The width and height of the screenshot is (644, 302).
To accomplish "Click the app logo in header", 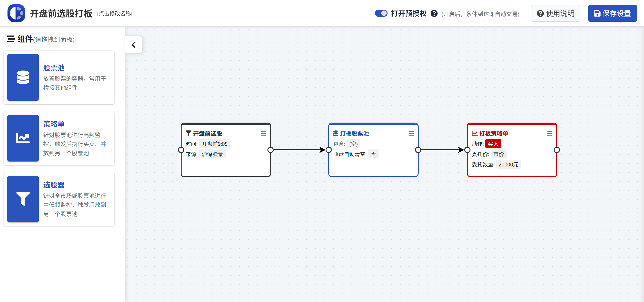I will (16, 13).
